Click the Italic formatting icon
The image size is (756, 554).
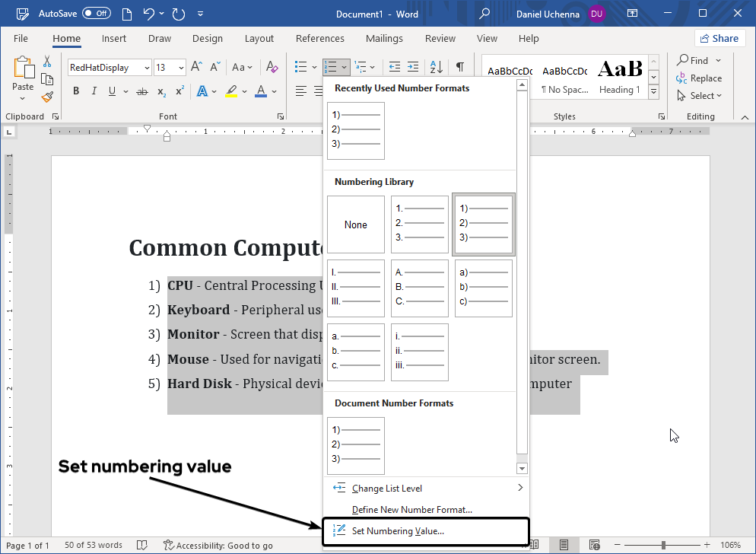94,91
